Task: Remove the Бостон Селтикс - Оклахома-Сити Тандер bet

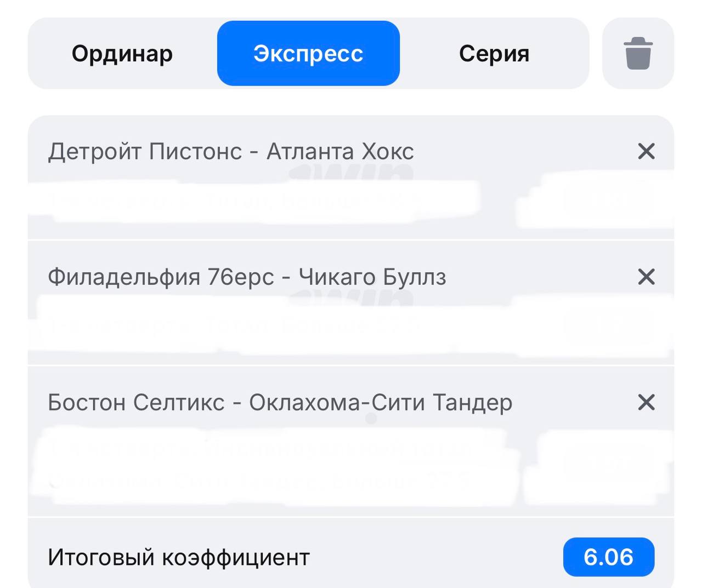Action: pyautogui.click(x=647, y=402)
